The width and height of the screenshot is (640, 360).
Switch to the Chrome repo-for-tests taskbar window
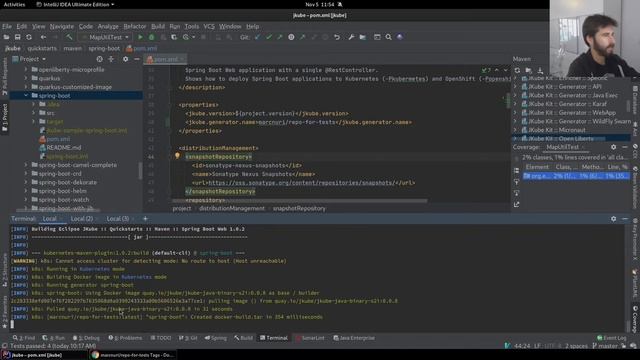133,355
